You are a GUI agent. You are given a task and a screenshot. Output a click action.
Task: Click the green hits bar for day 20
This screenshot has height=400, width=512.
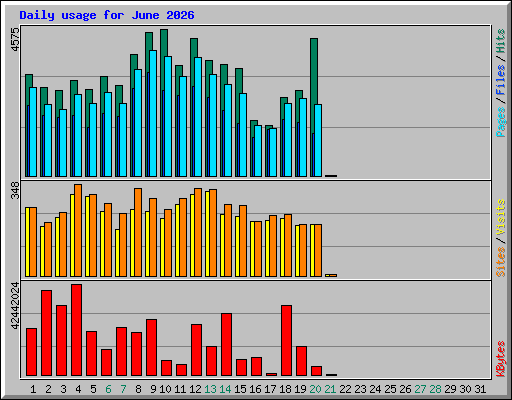pyautogui.click(x=314, y=71)
